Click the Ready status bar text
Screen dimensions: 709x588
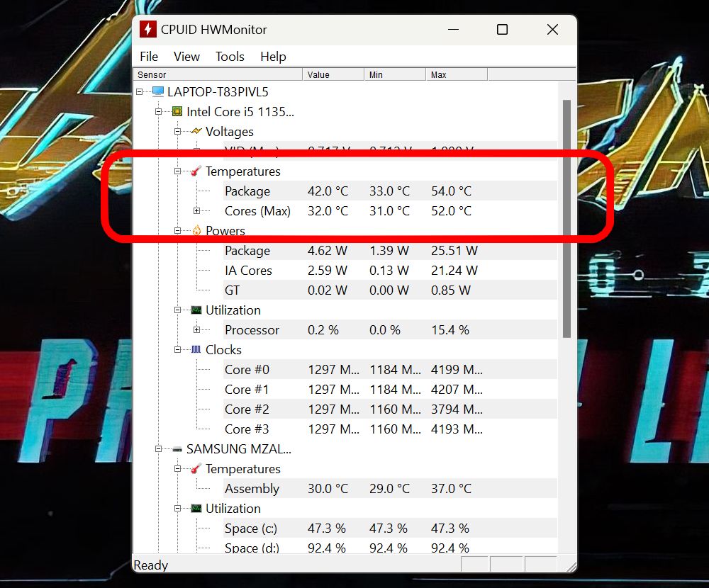pos(151,565)
